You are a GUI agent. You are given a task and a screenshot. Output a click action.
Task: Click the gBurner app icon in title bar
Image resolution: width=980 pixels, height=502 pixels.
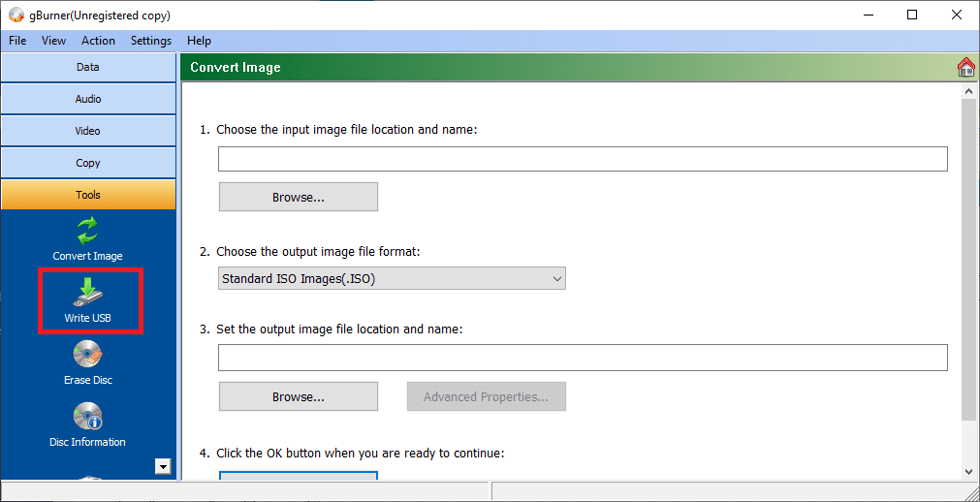click(x=16, y=15)
